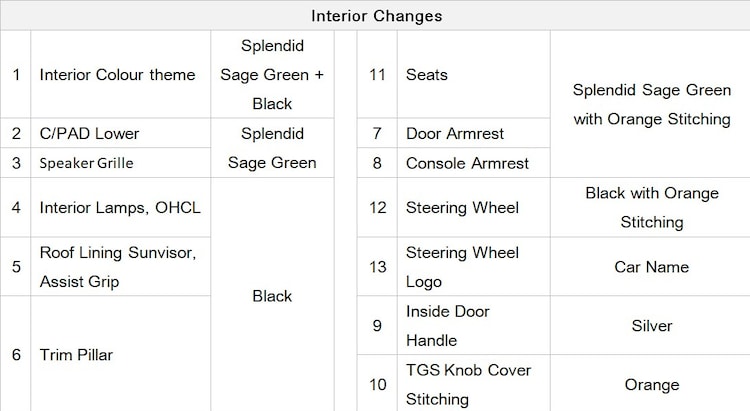
Task: Select the Inside Door Handle cell
Action: (448, 326)
